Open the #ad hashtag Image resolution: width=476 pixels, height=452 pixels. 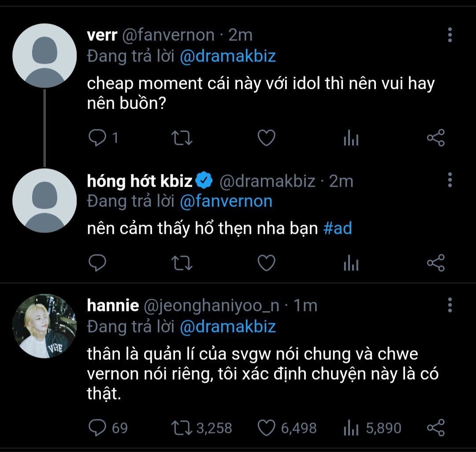click(x=338, y=229)
